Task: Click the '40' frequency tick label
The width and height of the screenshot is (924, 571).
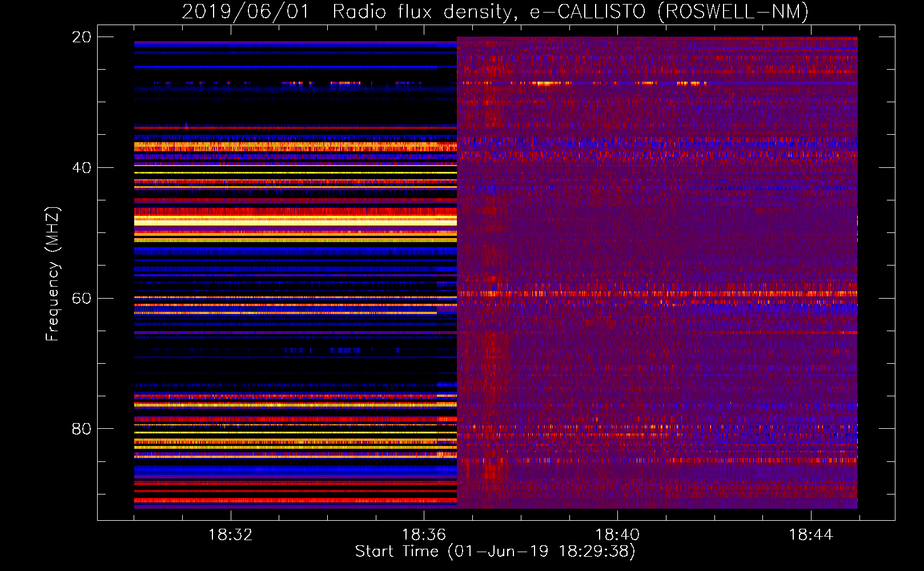Action: click(x=81, y=168)
